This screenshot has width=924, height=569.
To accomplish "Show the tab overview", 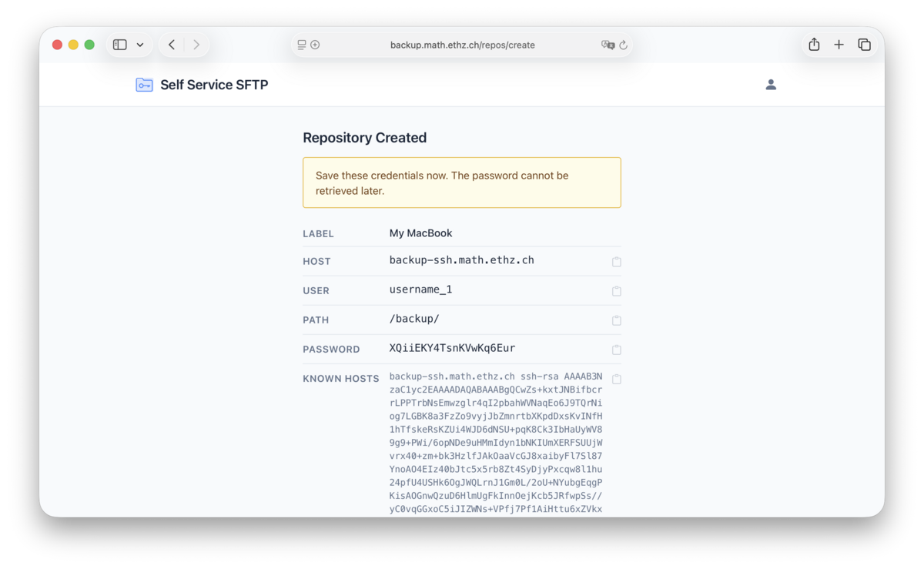I will (865, 45).
